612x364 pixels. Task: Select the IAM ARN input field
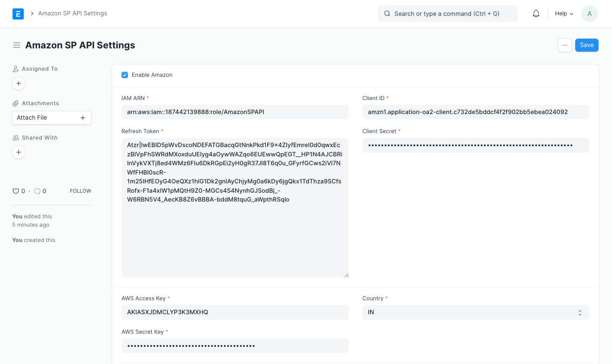tap(235, 112)
